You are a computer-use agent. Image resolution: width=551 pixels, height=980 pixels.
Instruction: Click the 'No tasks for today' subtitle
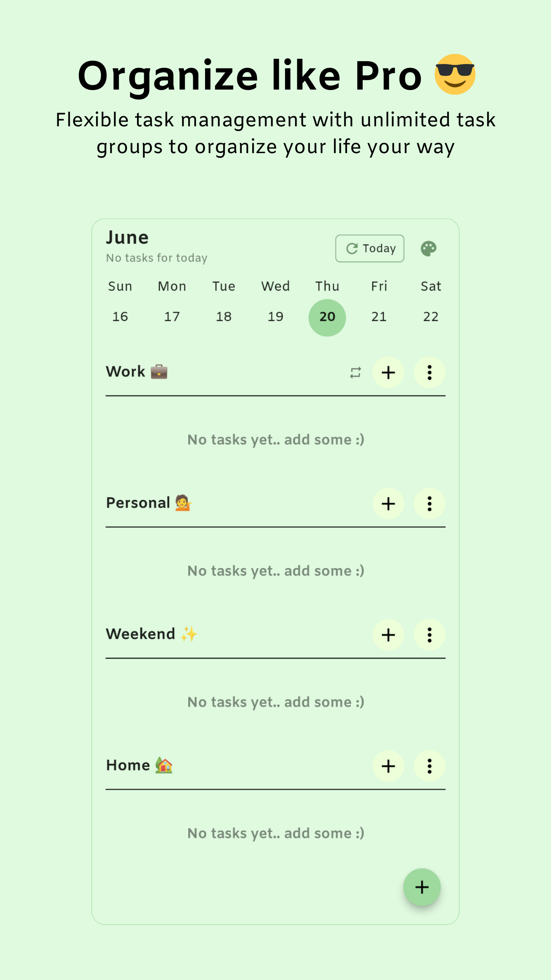coord(157,258)
